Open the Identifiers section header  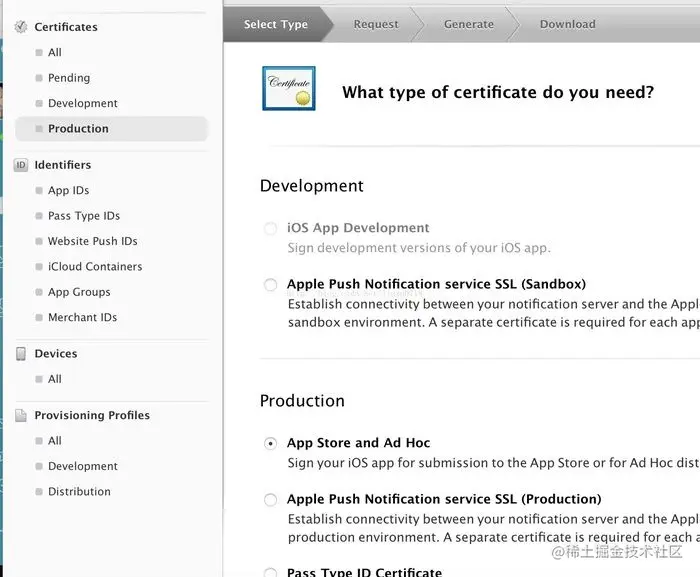coord(62,165)
